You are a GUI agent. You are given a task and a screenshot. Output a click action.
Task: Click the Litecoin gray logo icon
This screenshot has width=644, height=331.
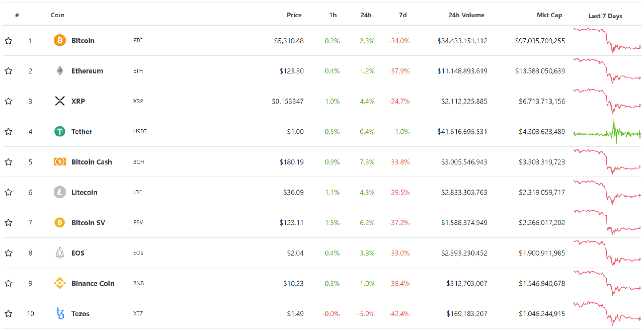pyautogui.click(x=60, y=192)
